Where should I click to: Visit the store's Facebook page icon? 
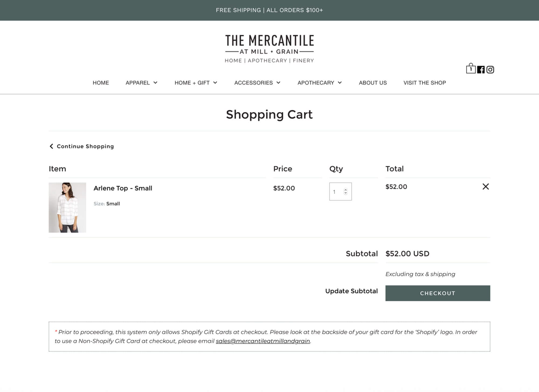481,70
